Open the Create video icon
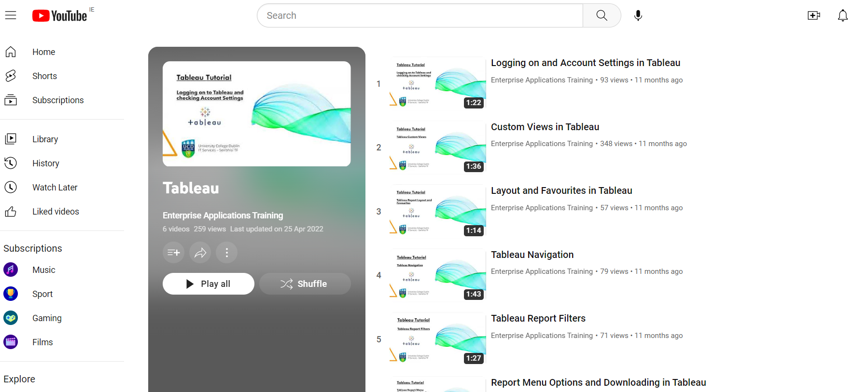868x392 pixels. [x=813, y=15]
